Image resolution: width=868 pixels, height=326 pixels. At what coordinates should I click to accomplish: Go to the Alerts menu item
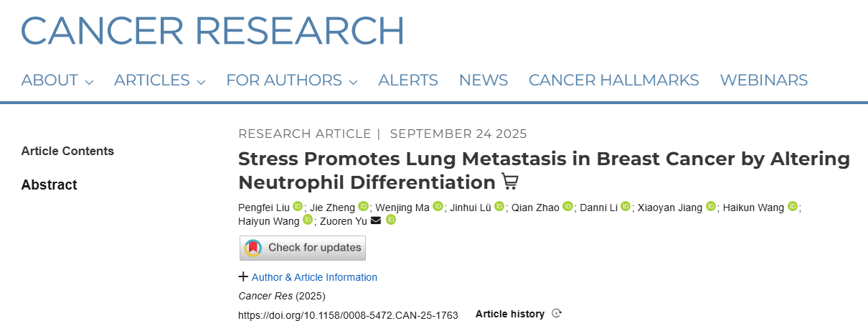[408, 80]
